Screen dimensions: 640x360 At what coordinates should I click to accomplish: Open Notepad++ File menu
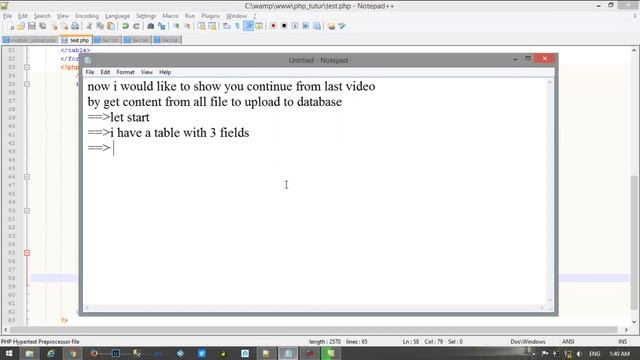pyautogui.click(x=7, y=16)
